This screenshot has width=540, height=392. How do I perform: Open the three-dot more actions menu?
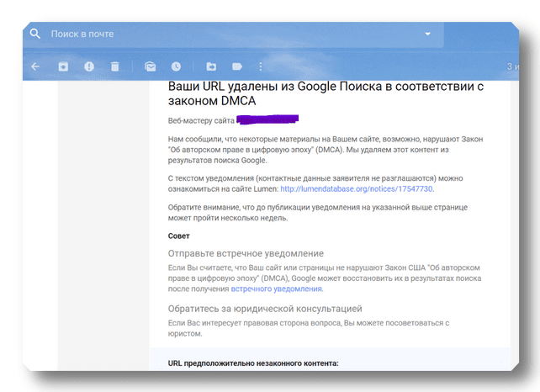pos(261,66)
